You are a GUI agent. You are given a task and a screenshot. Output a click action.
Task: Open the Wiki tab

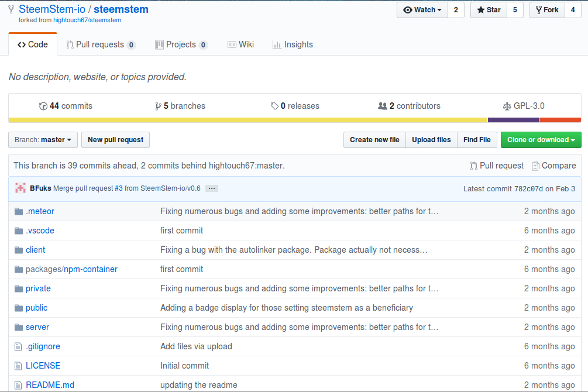(240, 44)
